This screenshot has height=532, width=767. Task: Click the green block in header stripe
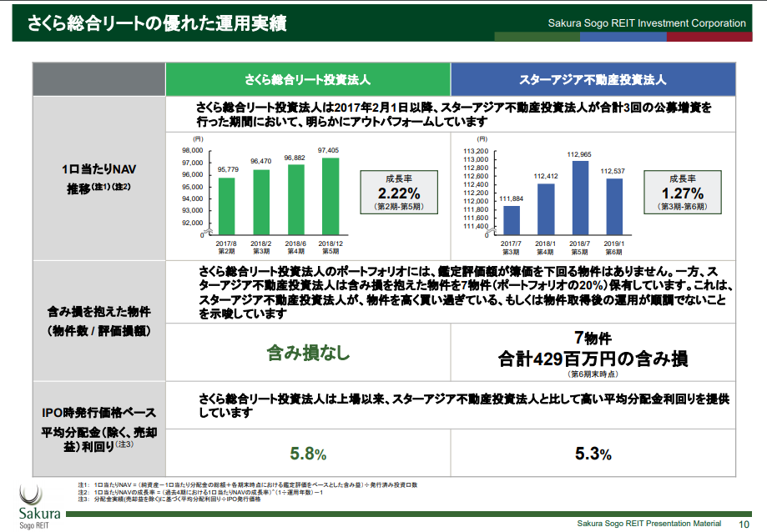pos(537,37)
